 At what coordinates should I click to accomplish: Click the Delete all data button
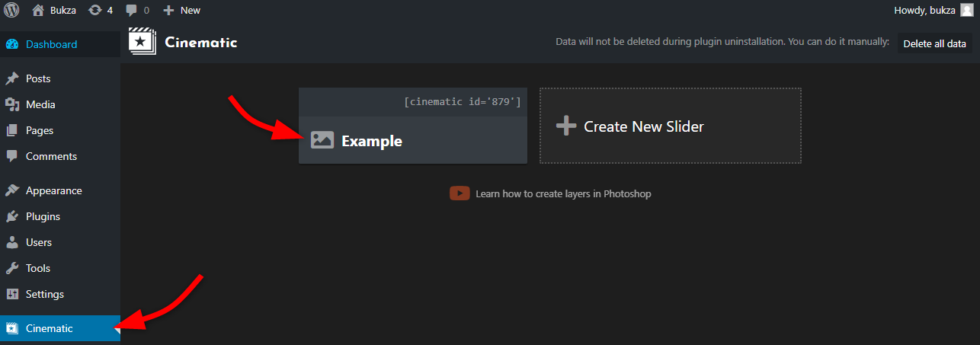click(934, 43)
